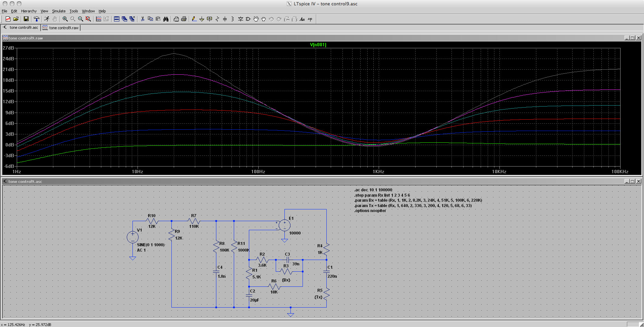Choose the Inductor component tool
Viewport: 644px width, 327px height.
(232, 19)
